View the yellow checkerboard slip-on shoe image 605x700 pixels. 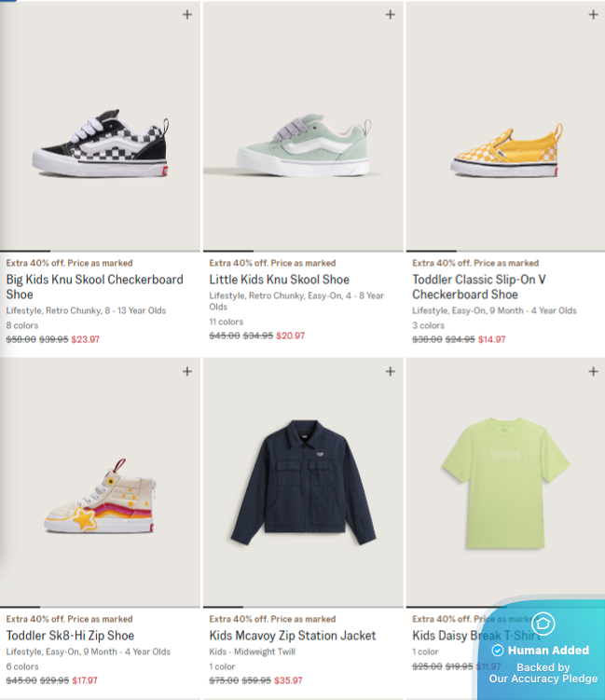click(506, 151)
